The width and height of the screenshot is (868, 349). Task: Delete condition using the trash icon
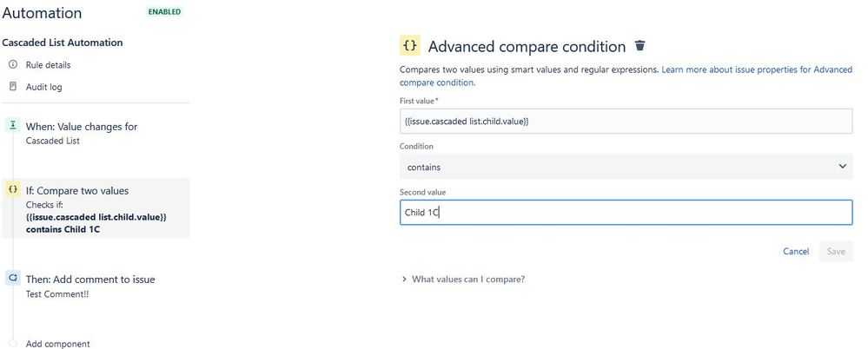[x=640, y=46]
